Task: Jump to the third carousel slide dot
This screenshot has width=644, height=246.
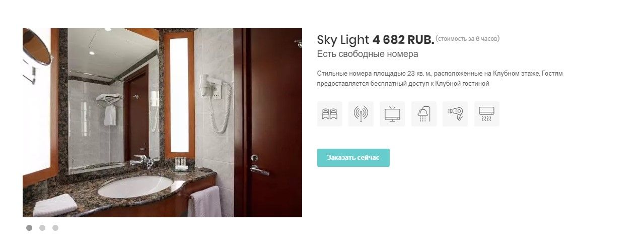Action: [55, 228]
